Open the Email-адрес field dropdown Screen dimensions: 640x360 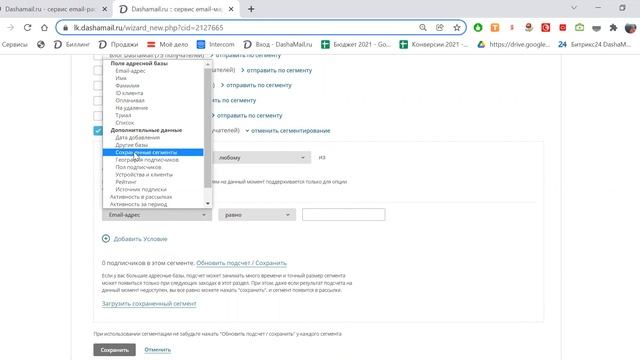pos(157,215)
